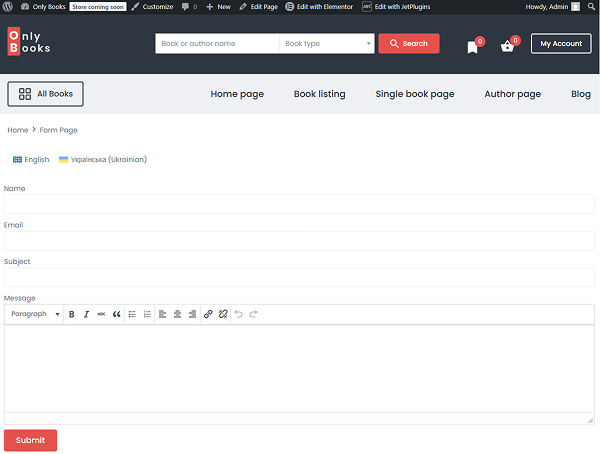Open the bookmark wishlist icon

473,46
